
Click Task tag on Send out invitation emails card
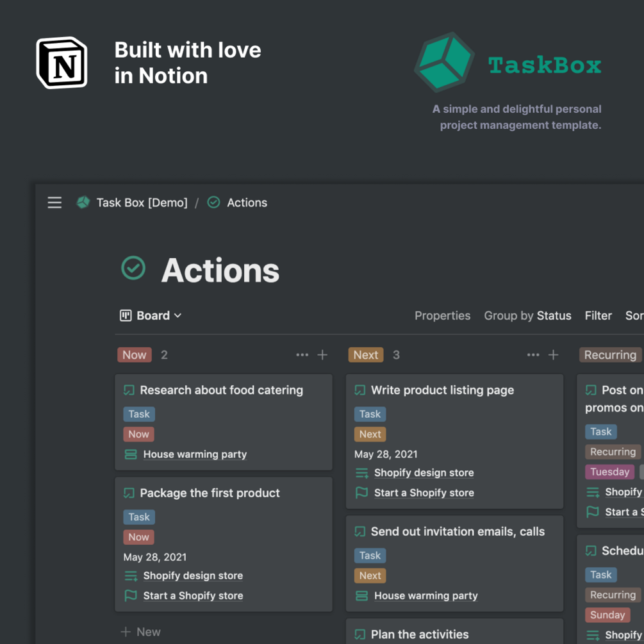370,556
